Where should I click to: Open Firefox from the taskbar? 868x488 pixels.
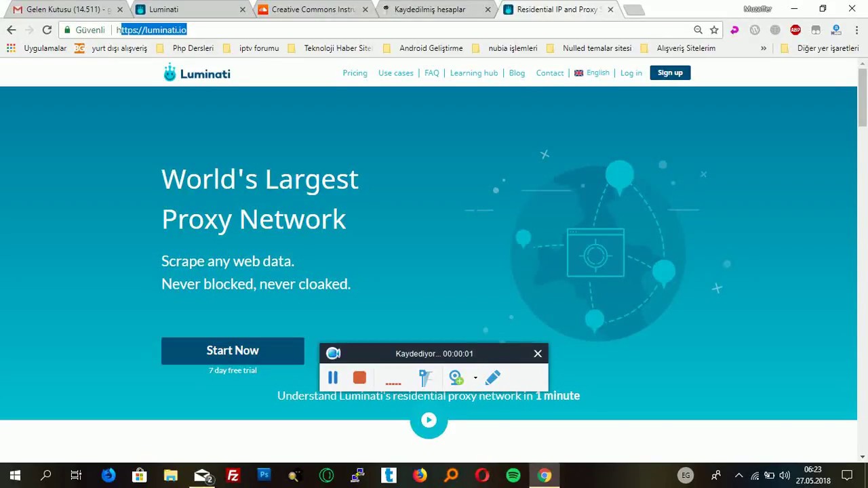pos(420,476)
